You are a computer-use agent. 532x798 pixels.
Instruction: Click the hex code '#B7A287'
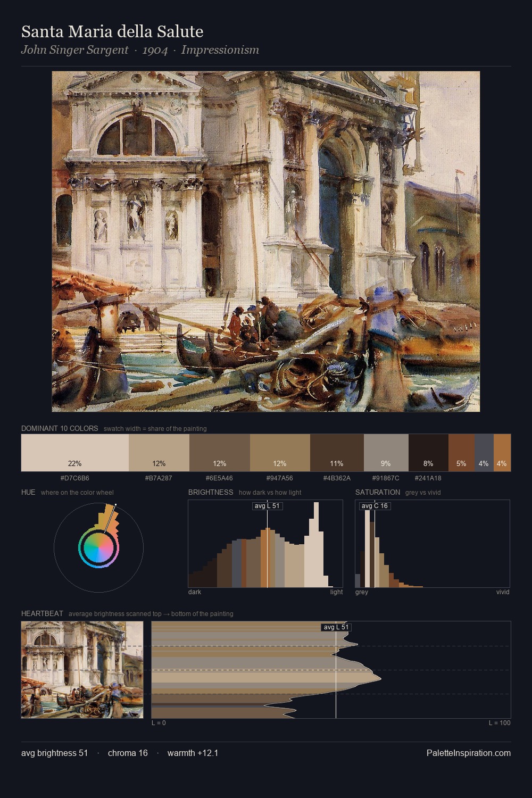[x=159, y=478]
